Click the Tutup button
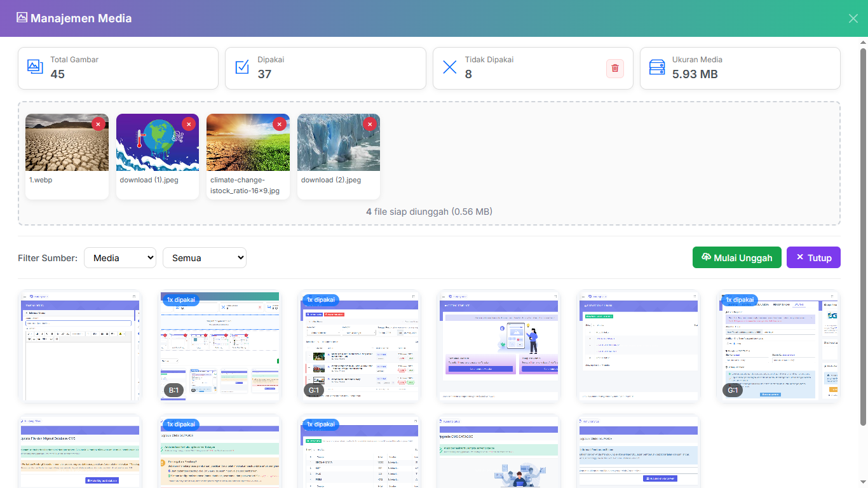 pos(813,257)
